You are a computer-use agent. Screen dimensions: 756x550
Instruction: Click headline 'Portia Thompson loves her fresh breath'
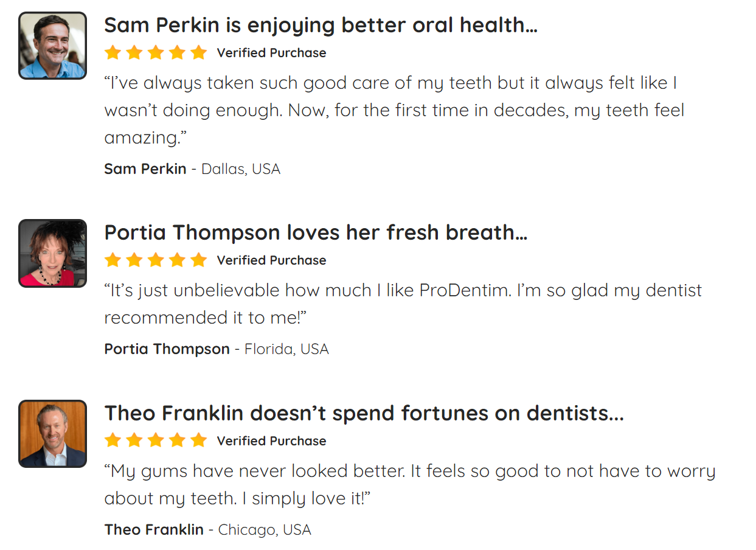(x=316, y=233)
